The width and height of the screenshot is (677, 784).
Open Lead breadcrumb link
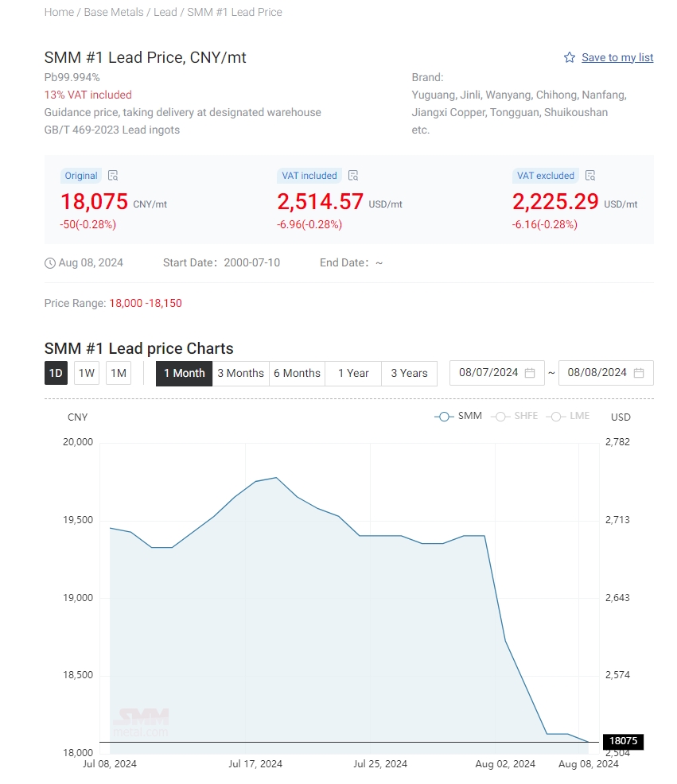[x=165, y=12]
